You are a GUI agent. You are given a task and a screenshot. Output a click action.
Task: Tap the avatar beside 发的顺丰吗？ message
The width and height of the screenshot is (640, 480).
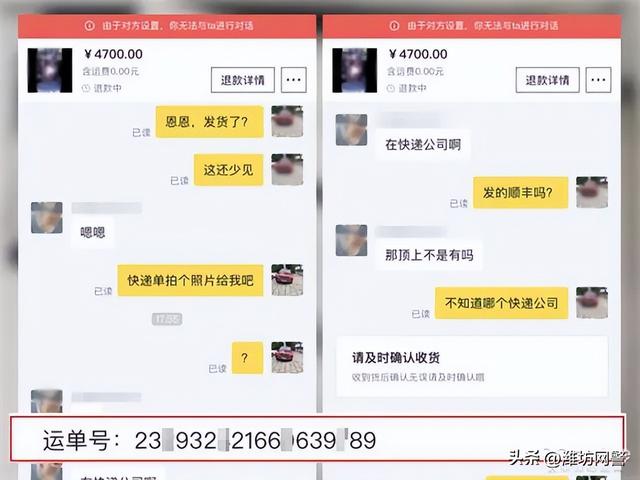point(592,192)
